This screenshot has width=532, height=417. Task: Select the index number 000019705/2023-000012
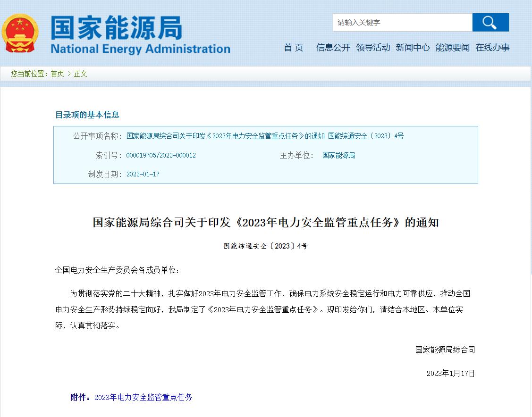pyautogui.click(x=161, y=155)
